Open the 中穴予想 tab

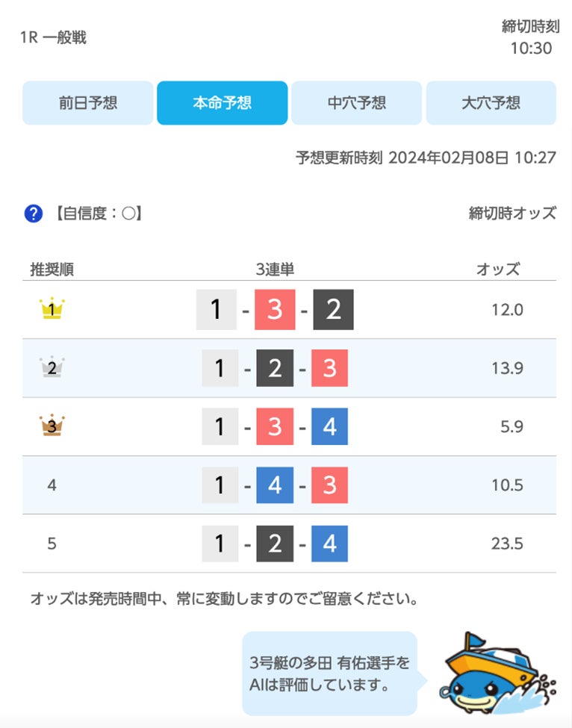[x=356, y=103]
